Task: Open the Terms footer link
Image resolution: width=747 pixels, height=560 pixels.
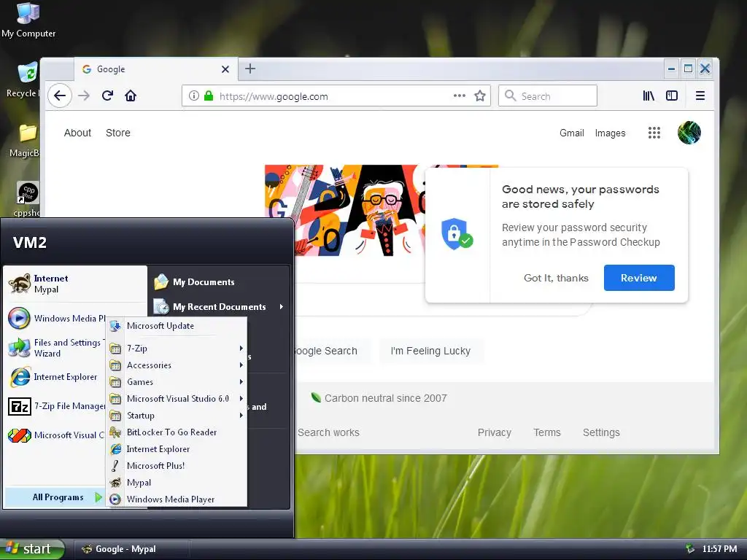Action: 547,432
